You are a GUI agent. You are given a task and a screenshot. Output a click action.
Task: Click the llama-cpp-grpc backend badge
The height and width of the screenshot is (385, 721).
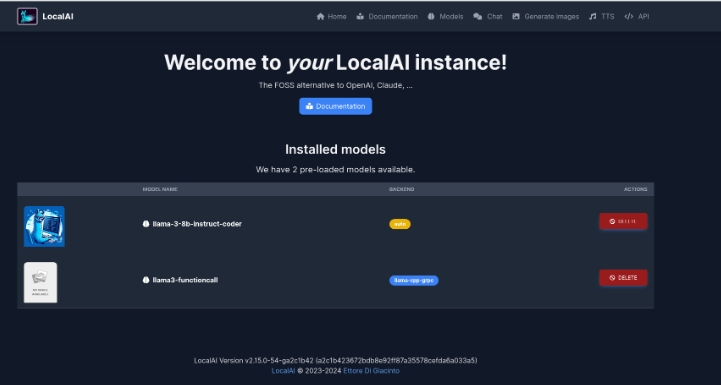[414, 280]
